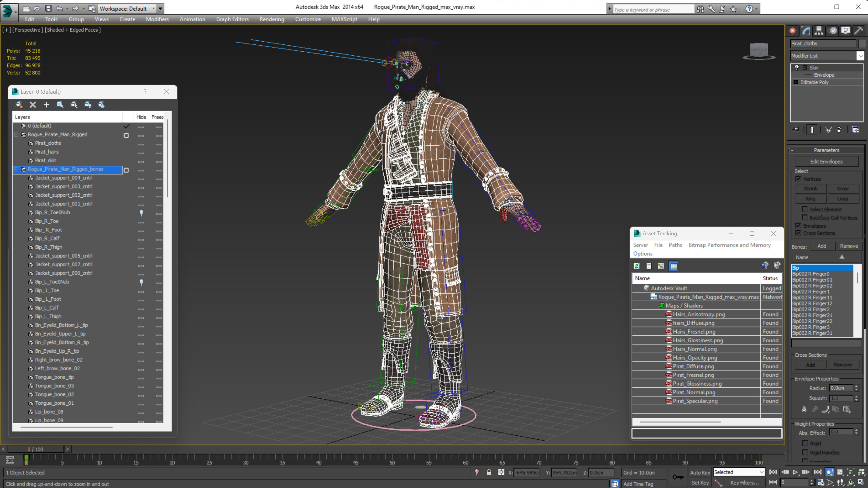
Task: Click the Edit Envelopes button
Action: click(826, 162)
